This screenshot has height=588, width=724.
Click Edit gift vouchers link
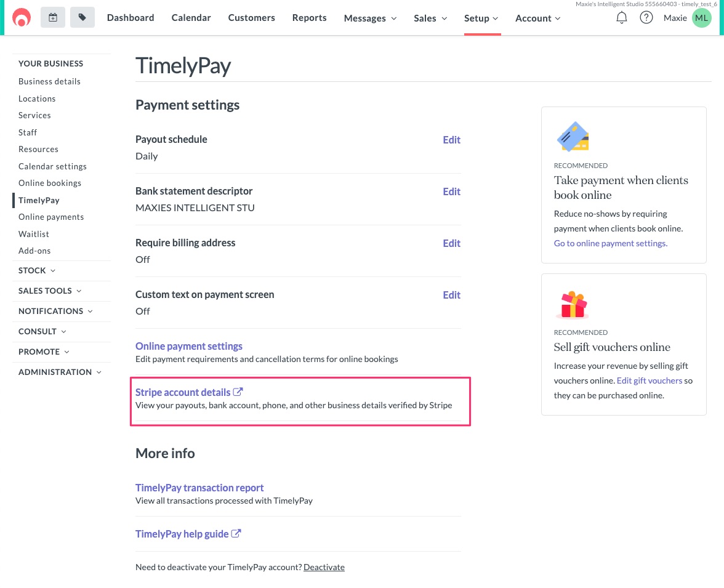point(649,381)
